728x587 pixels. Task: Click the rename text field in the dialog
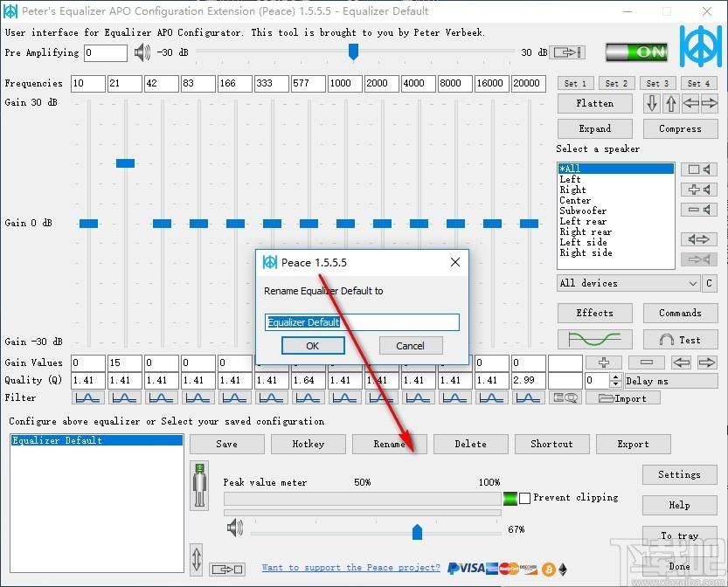pos(362,322)
